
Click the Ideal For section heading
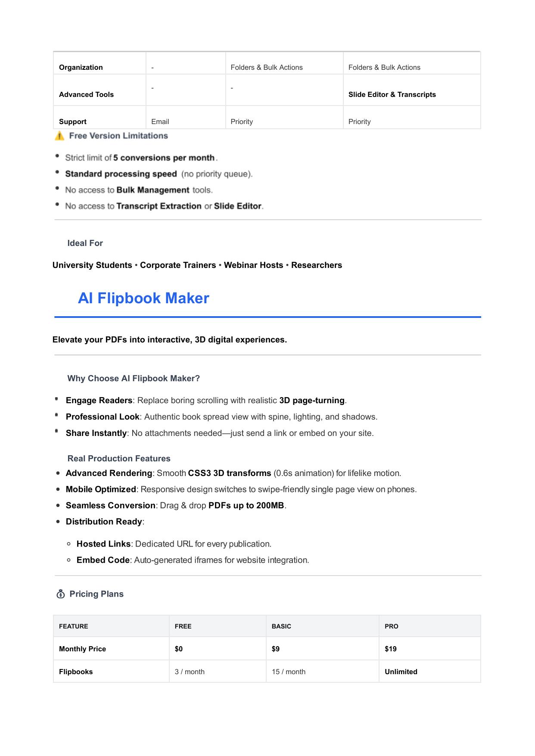pos(85,243)
